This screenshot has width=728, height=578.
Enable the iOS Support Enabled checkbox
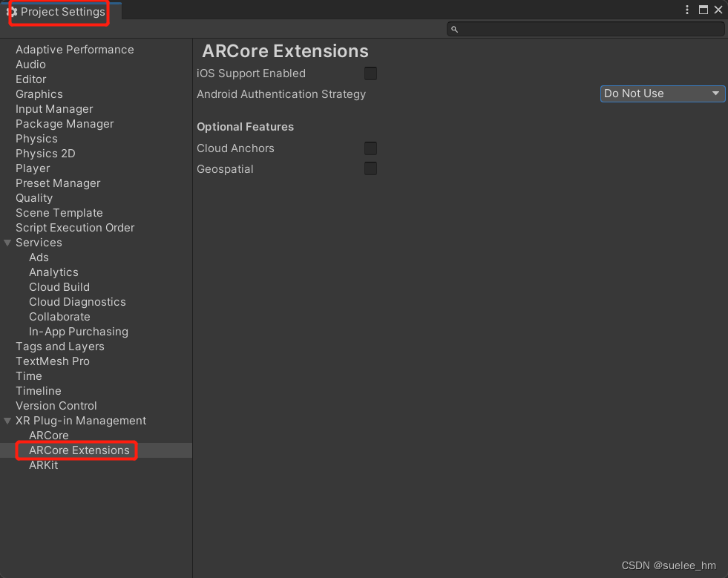(370, 73)
